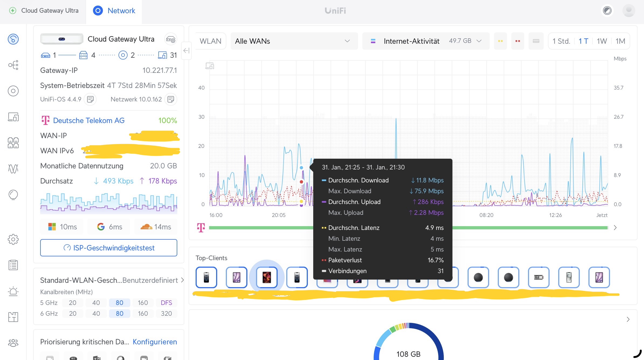644x360 pixels.
Task: Select the highlighted red iPad top client
Action: click(267, 277)
